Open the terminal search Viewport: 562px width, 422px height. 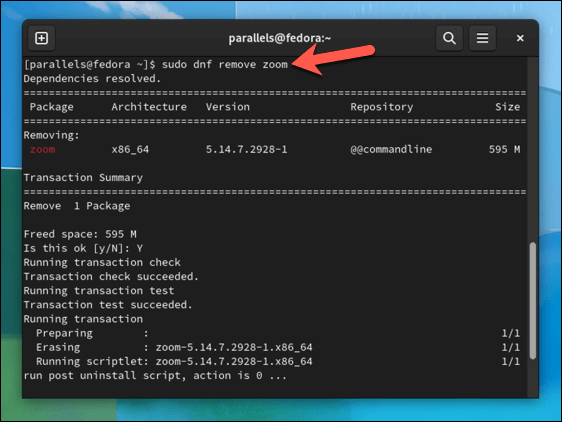click(449, 38)
